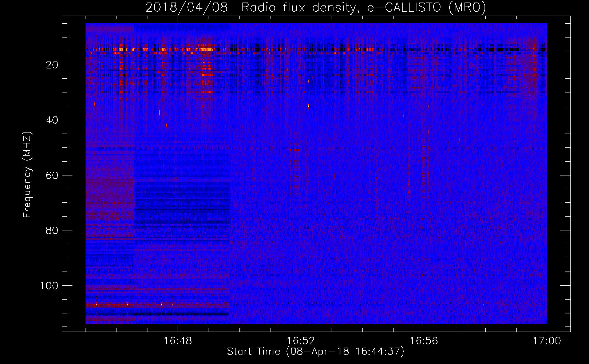
Task: Click the 16:56 time tick label
Action: point(424,341)
